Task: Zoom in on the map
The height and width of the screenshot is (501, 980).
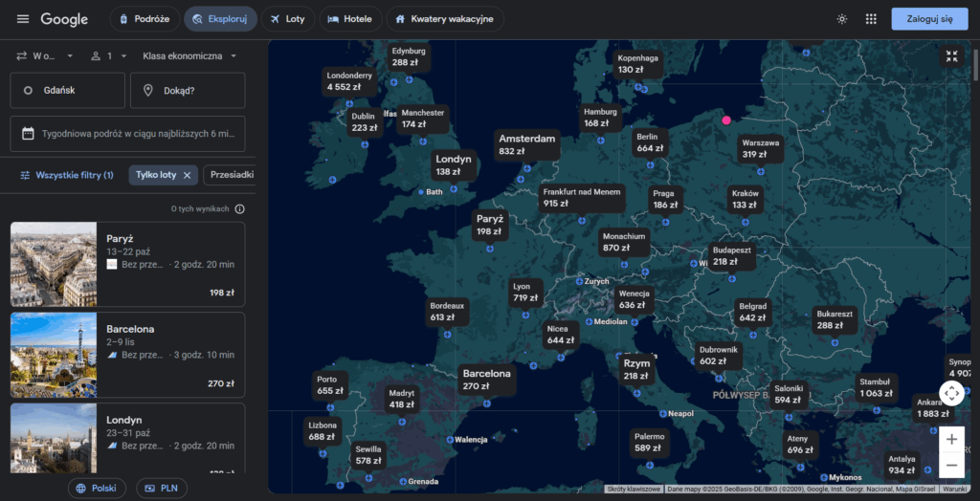Action: [x=951, y=440]
